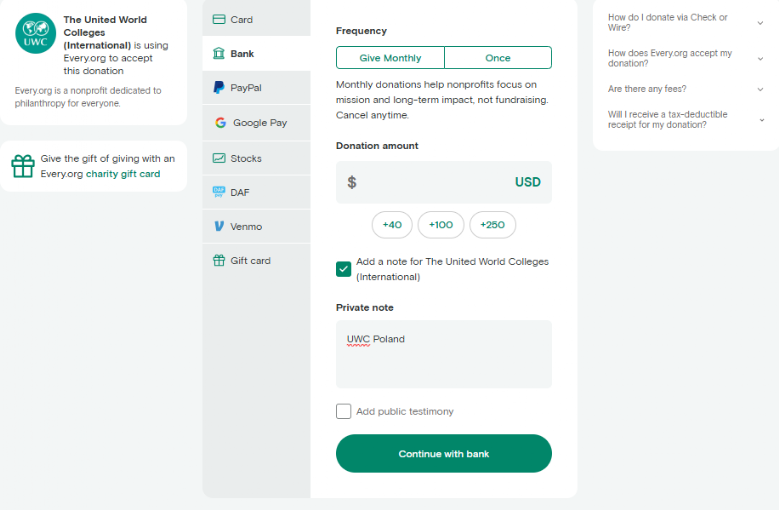Expand How do I donate via Check question
The image size is (779, 510).
pos(686,22)
